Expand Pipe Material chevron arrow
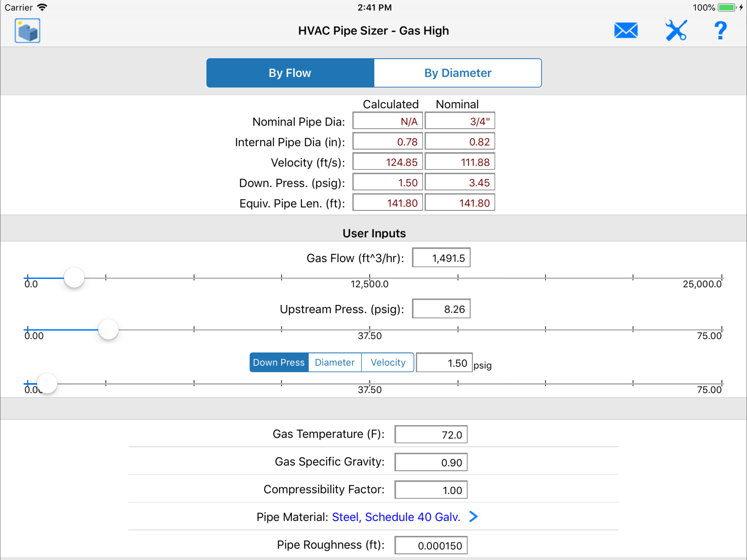747x560 pixels. pyautogui.click(x=474, y=517)
